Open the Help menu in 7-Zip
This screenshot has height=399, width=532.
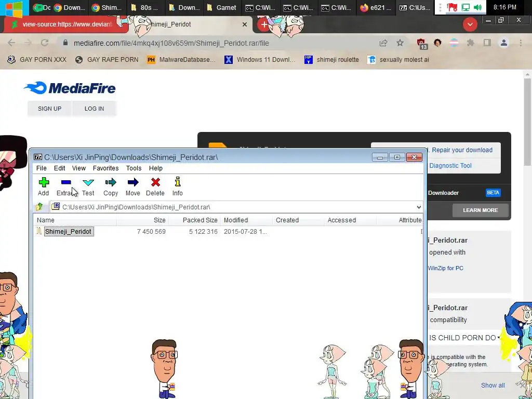[156, 168]
